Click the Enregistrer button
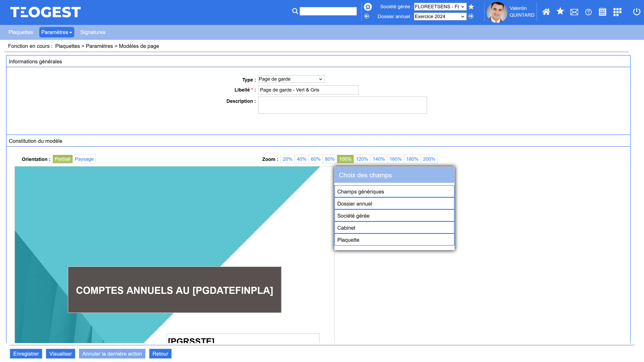Screen dimensions: 644x362 (x=26, y=354)
